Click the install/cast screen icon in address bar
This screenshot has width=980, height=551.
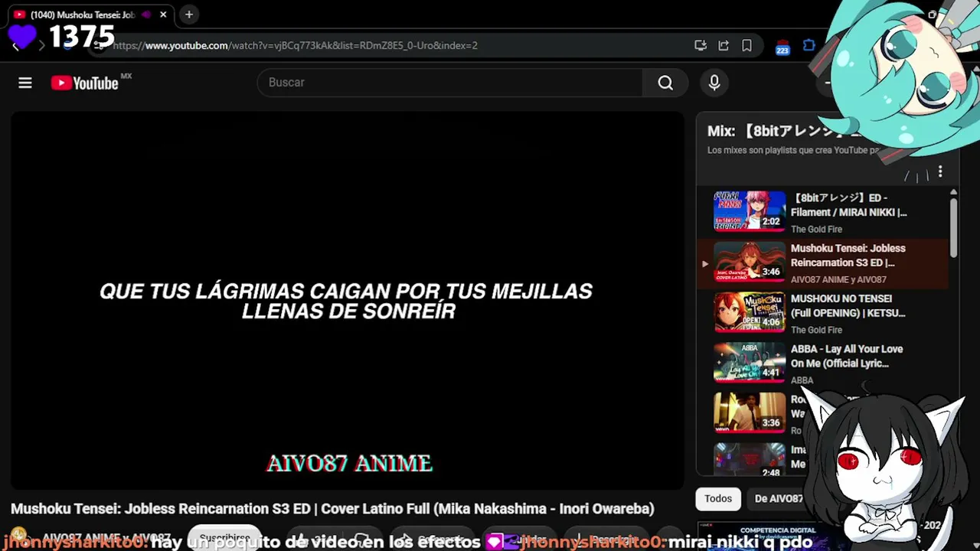coord(701,46)
